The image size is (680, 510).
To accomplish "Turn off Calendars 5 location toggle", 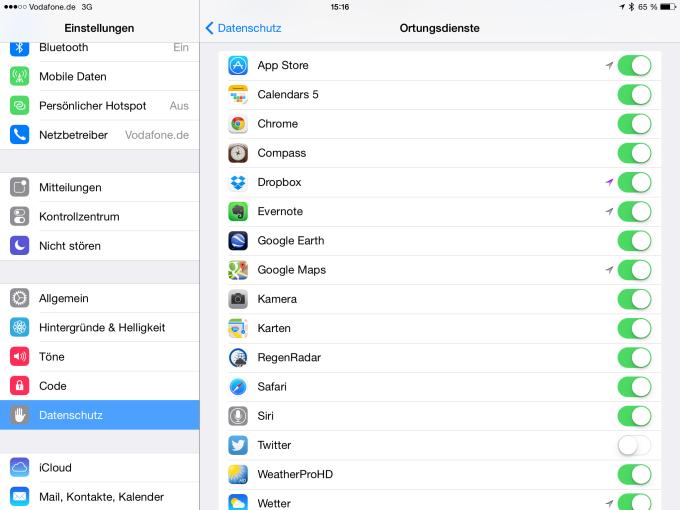I will tap(634, 95).
